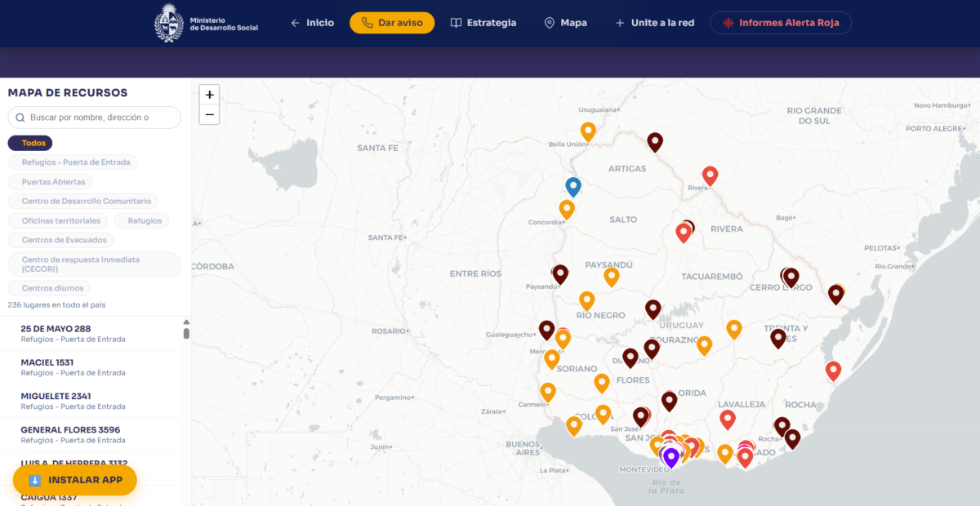Open the Estrategia menu item
The image size is (980, 506).
(x=483, y=23)
